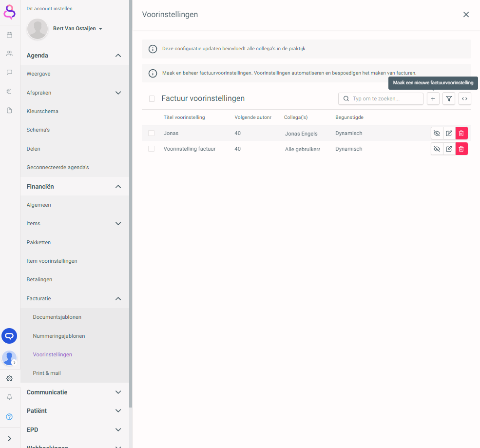The image size is (480, 448).
Task: Open the filter icon in table toolbar
Action: [449, 98]
